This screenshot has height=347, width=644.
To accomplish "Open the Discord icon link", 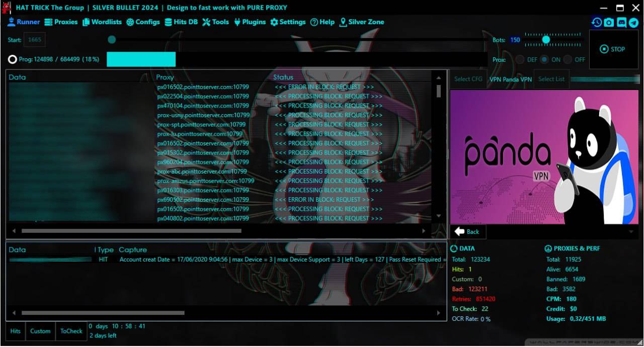I will click(x=621, y=22).
